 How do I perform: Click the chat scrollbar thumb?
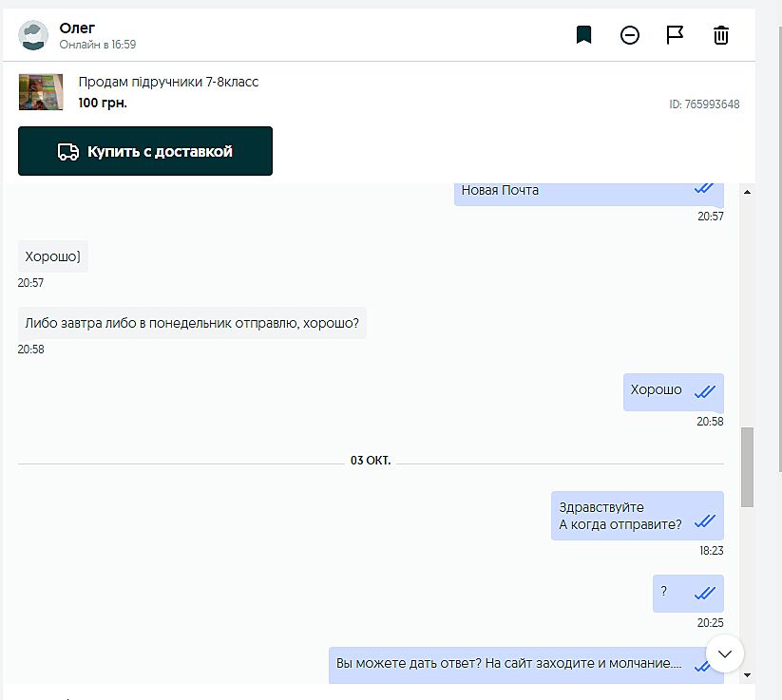(747, 467)
